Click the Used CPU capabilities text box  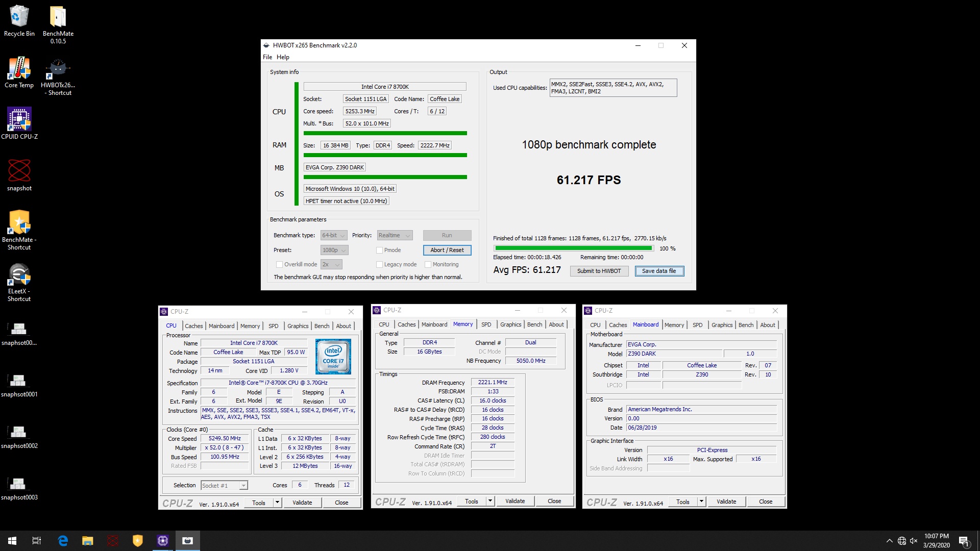[614, 88]
